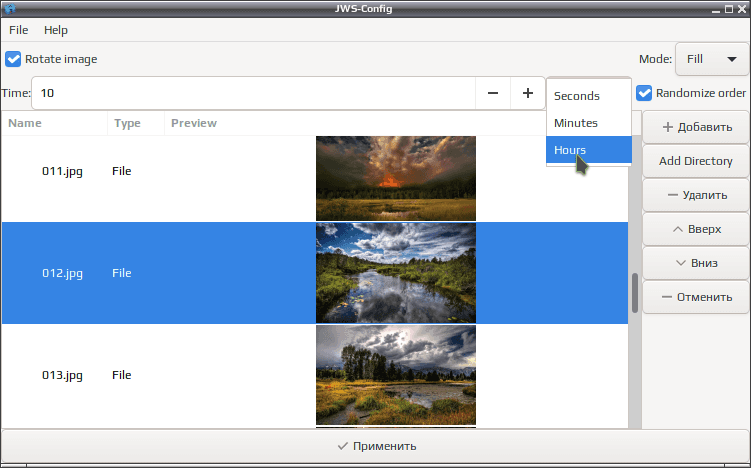This screenshot has height=468, width=751.
Task: Click the minus icon to decrease time
Action: pos(493,93)
